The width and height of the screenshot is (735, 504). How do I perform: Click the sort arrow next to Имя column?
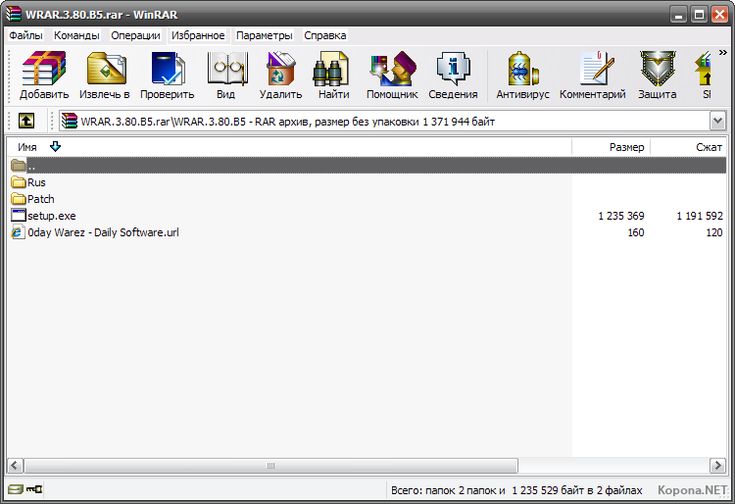point(55,147)
